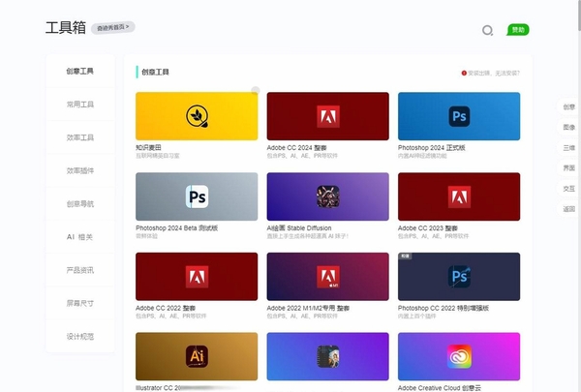
Task: Open the 奇迹秀首页 pill link beside 工具箱
Action: 113,27
